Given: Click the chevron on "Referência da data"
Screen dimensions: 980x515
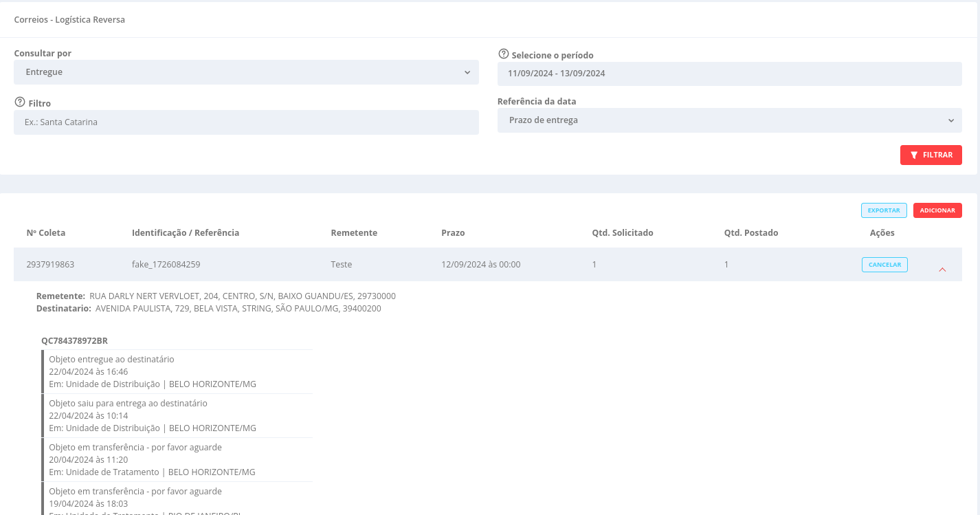Looking at the screenshot, I should (951, 120).
